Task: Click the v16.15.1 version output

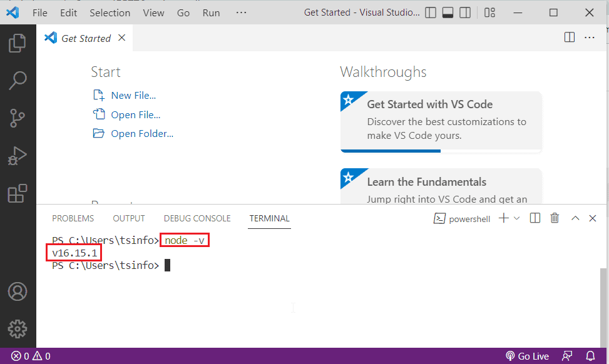Action: tap(74, 253)
